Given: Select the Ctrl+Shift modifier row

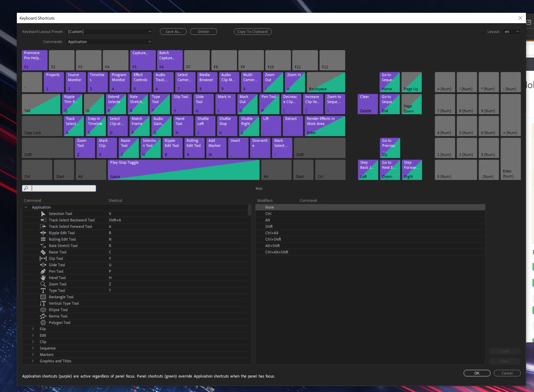Looking at the screenshot, I should coord(273,239).
